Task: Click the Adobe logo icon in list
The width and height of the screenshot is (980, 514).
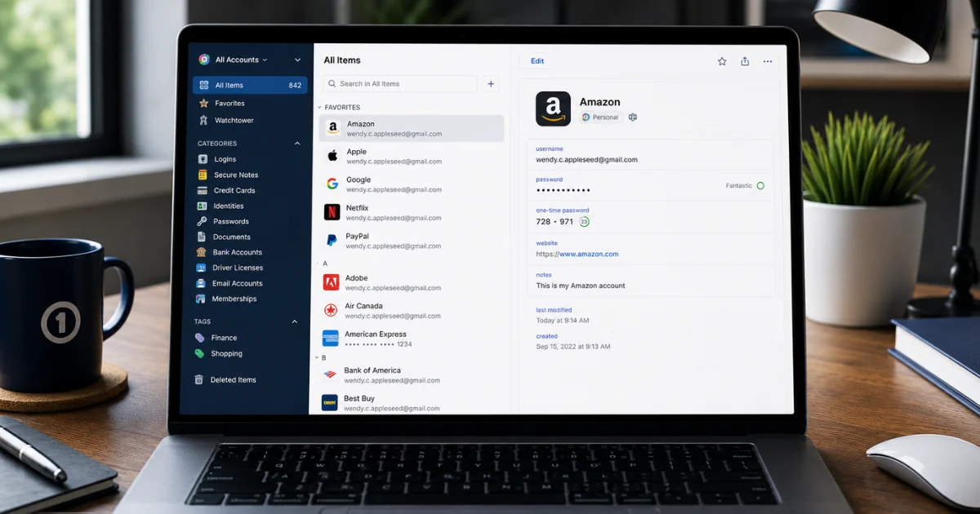Action: coord(331,282)
